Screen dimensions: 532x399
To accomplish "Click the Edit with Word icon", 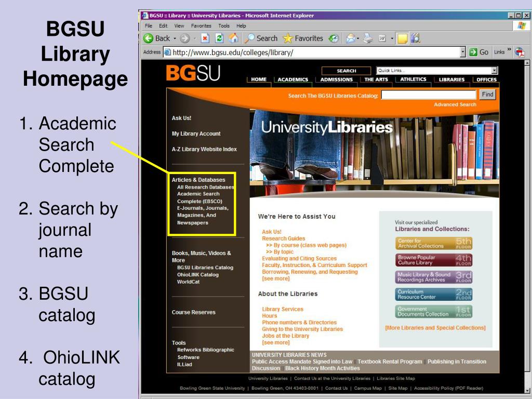I will click(382, 38).
